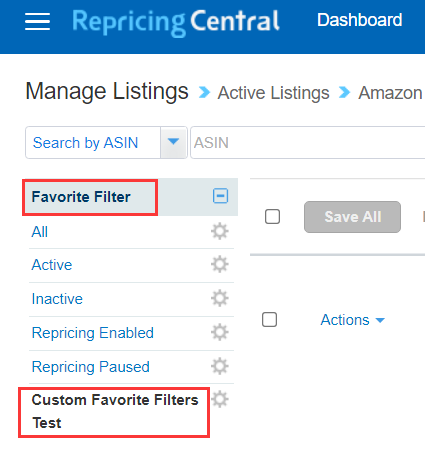425x451 pixels.
Task: Open the Search by ASIN dropdown arrow
Action: coord(173,142)
